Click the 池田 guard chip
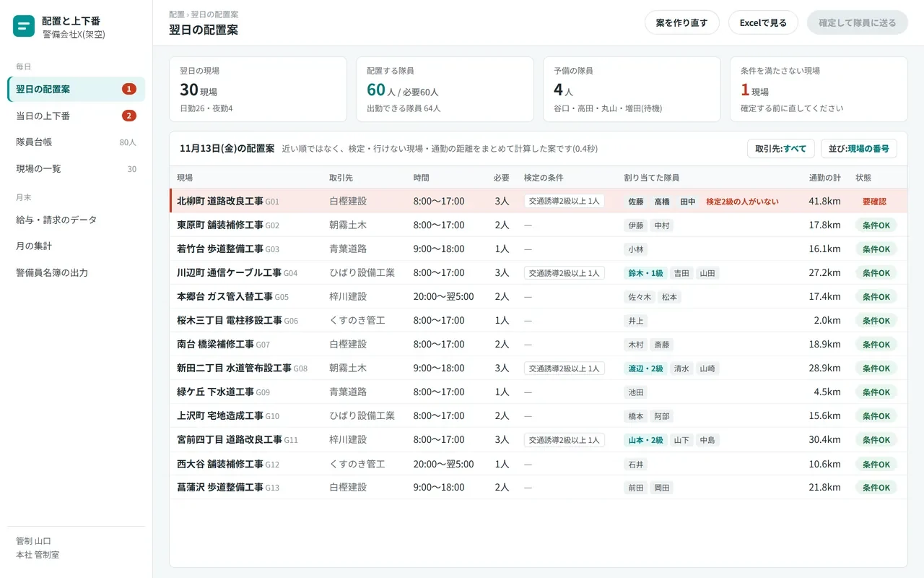 pos(636,392)
